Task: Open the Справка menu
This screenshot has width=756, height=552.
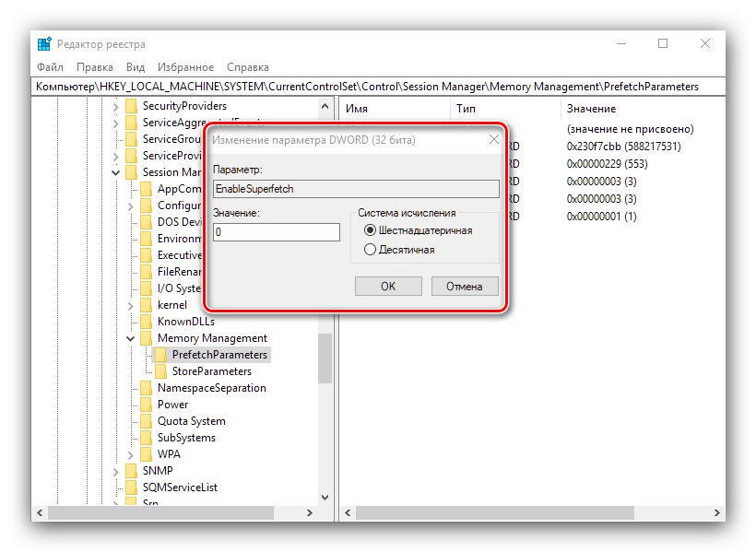Action: (248, 67)
